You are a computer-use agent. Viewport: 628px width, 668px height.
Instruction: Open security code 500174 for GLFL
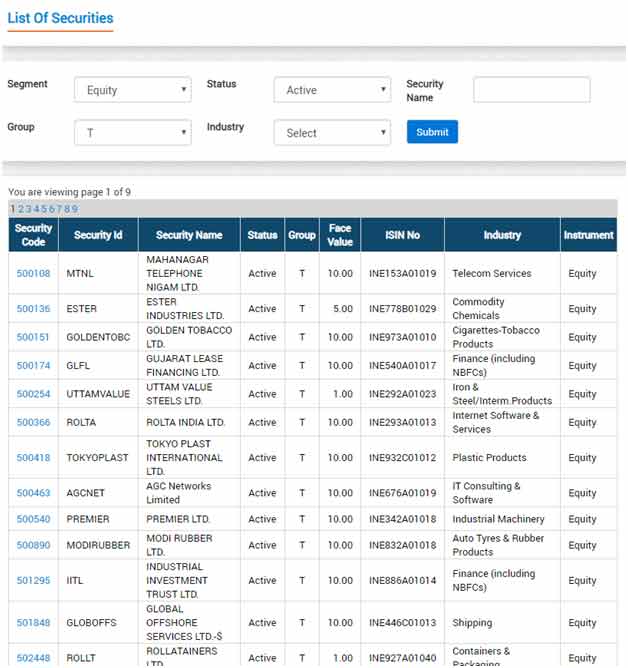pos(33,366)
